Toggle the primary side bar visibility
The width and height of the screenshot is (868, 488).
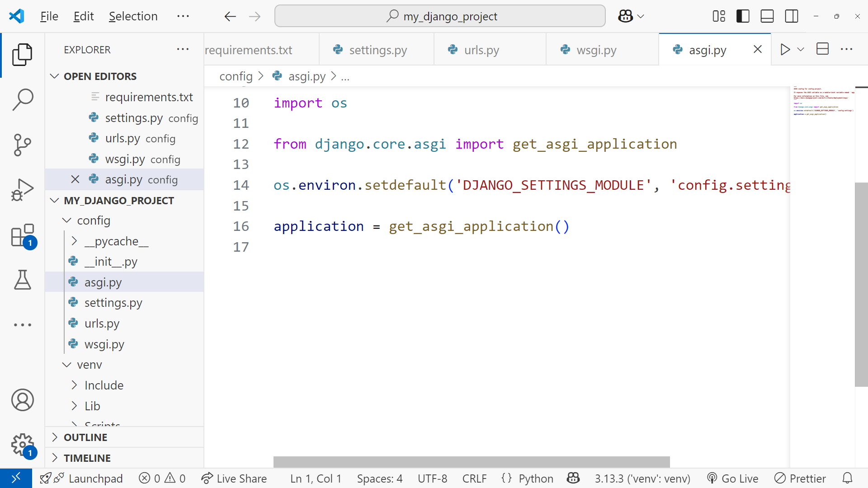[743, 16]
